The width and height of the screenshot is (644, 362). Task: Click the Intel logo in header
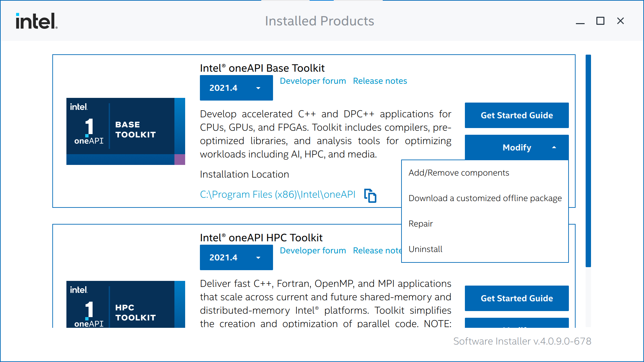coord(37,21)
